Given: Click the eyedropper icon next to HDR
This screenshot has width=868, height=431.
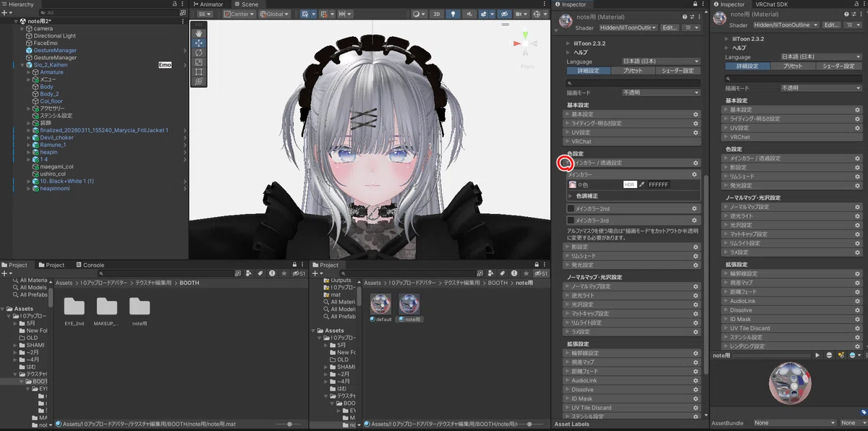Looking at the screenshot, I should tap(641, 185).
